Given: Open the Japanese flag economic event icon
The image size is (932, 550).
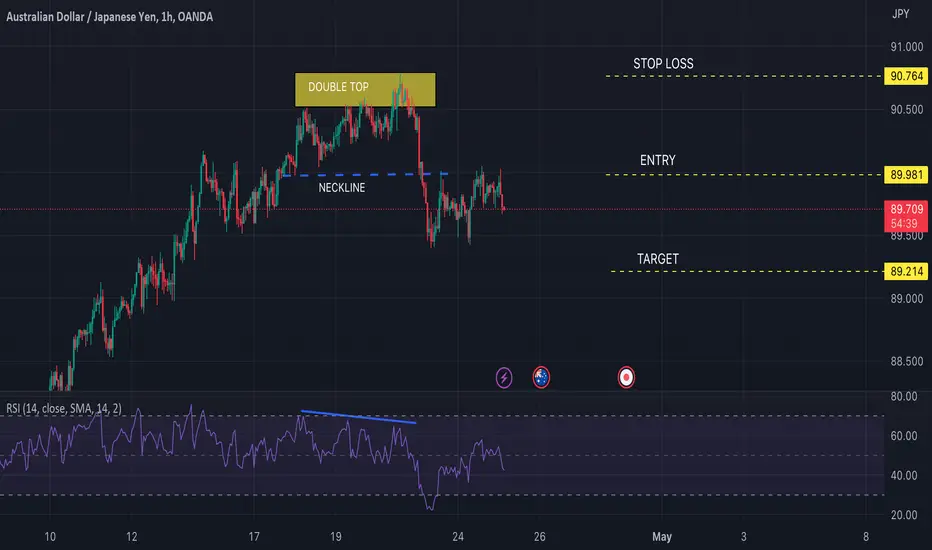Looking at the screenshot, I should click(x=626, y=377).
